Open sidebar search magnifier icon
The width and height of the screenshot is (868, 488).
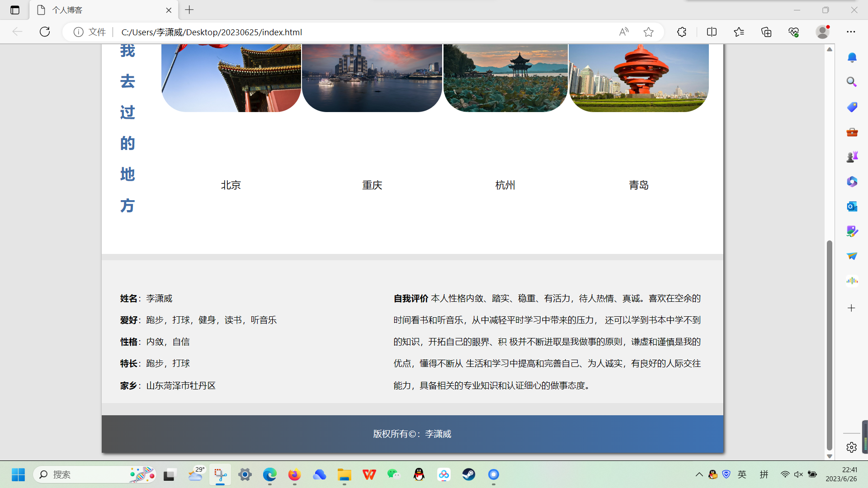point(852,82)
